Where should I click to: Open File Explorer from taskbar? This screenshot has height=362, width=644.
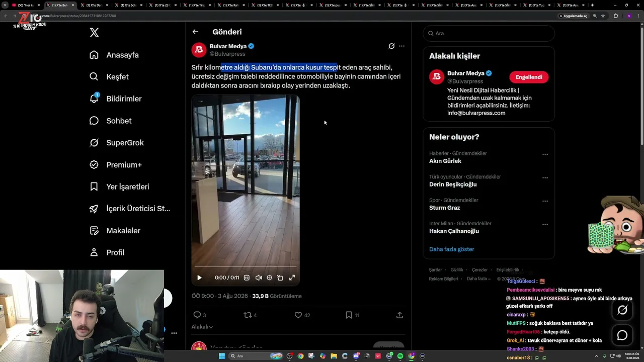pyautogui.click(x=334, y=356)
